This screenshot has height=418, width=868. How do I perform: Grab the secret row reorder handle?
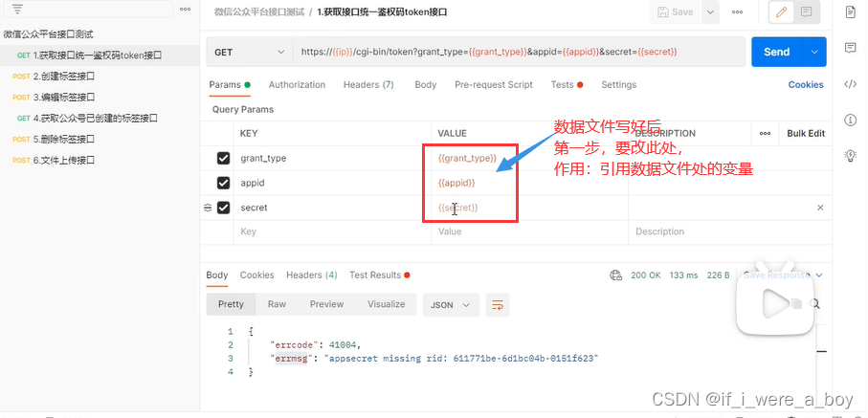tap(208, 209)
